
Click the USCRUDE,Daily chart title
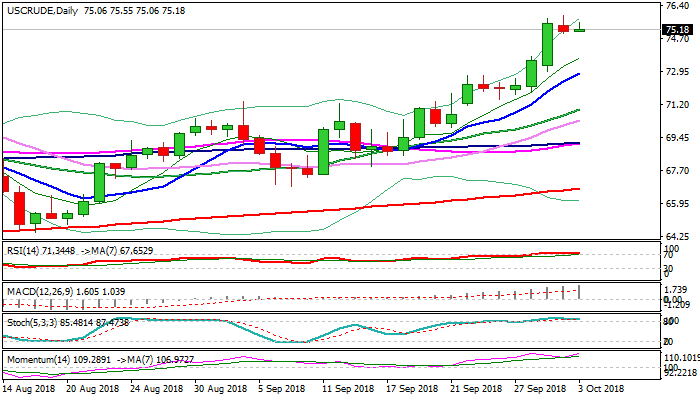tap(42, 8)
